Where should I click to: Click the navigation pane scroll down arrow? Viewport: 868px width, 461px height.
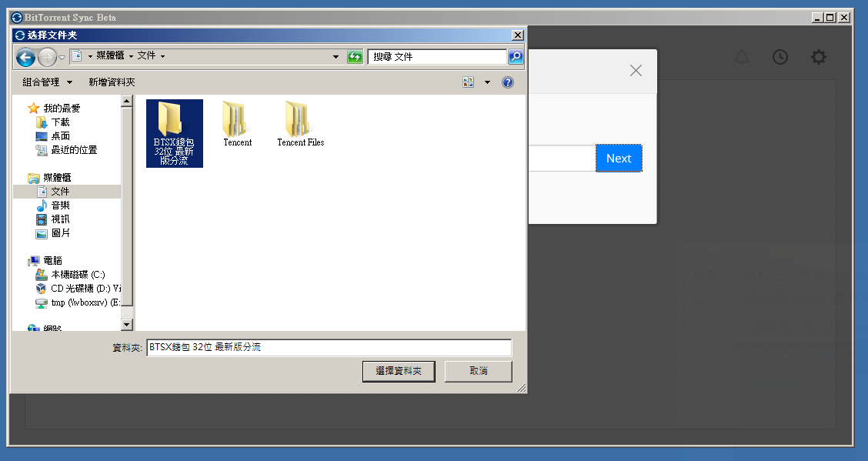[x=127, y=325]
